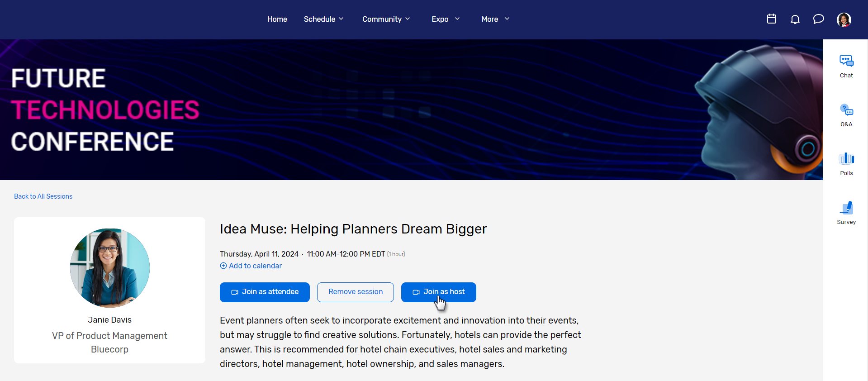The width and height of the screenshot is (868, 381).
Task: Open the user profile avatar
Action: click(844, 19)
